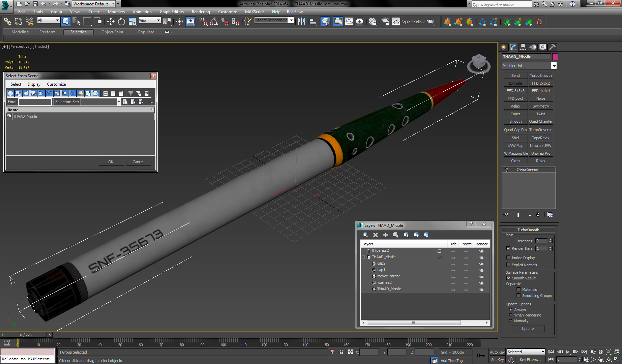622x364 pixels.
Task: Open the Modifier List dropdown
Action: pos(529,66)
